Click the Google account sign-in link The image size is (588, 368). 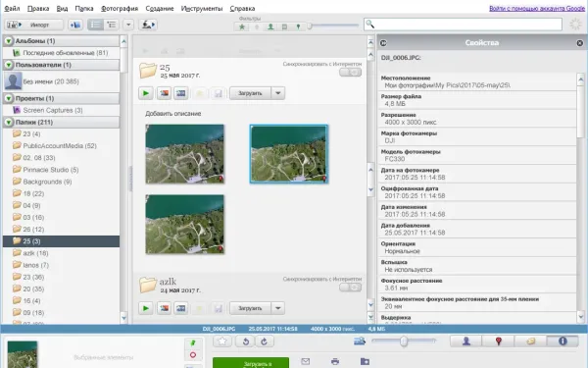537,8
